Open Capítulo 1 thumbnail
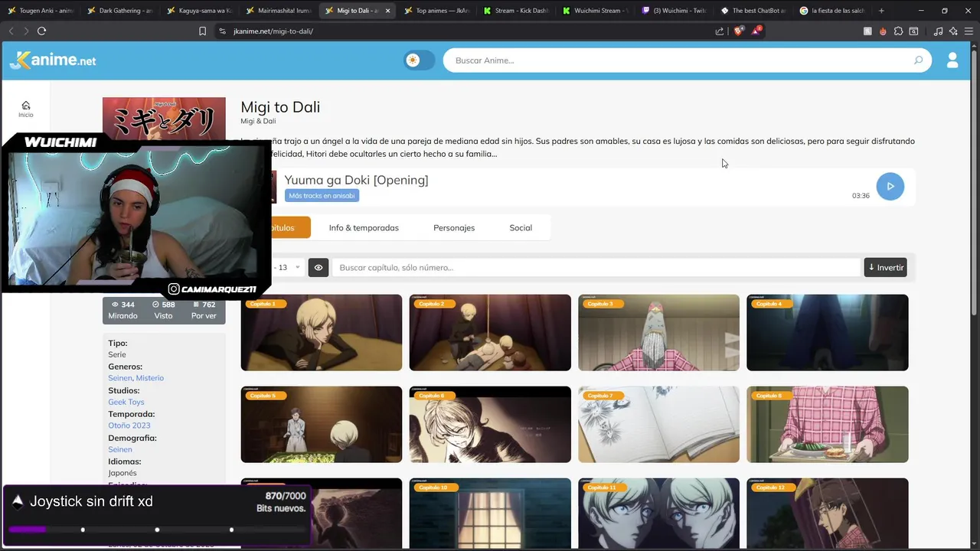 322,333
